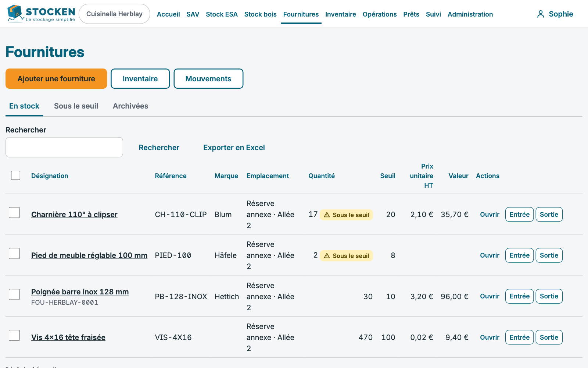588x368 pixels.
Task: Open Vis 4×16 tête fraisée link
Action: [68, 337]
